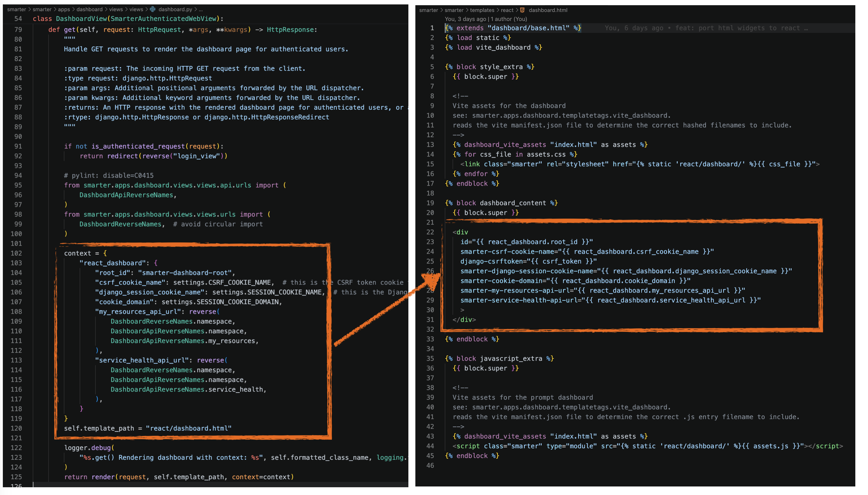Click 'smarter-service-health-api-url=' attribute line
This screenshot has width=868, height=495.
click(610, 301)
